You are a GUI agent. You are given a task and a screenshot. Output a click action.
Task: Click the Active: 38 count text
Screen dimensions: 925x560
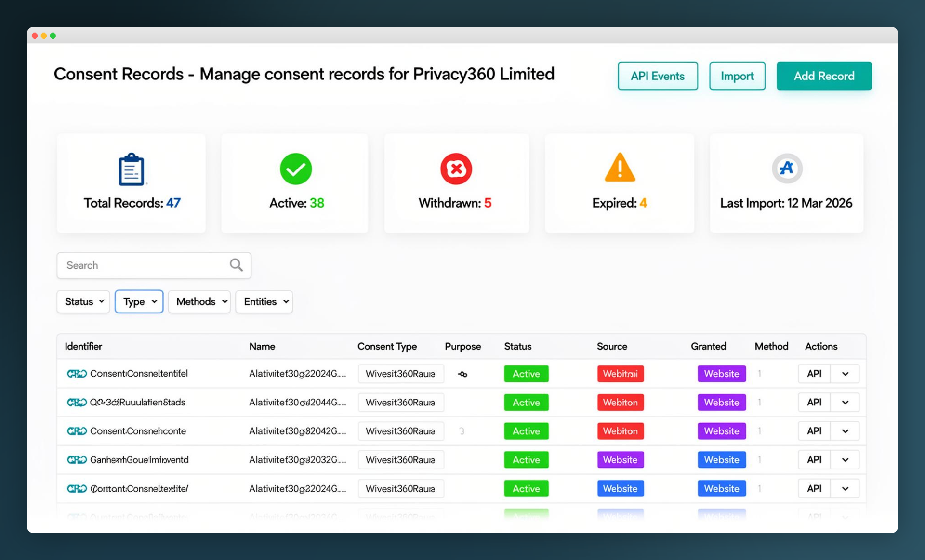[296, 203]
